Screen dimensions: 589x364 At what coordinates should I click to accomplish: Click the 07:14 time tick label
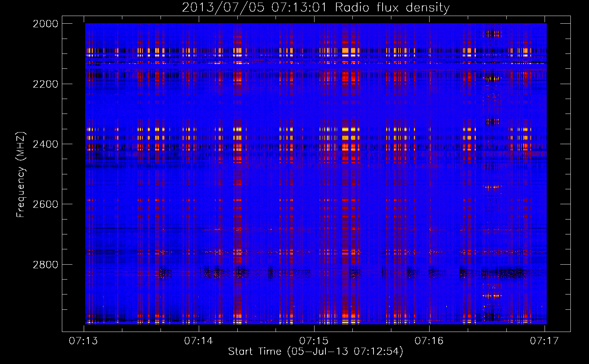(198, 341)
